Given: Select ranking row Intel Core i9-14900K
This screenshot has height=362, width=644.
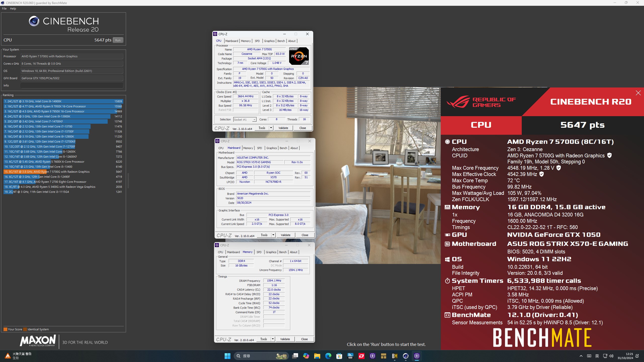Looking at the screenshot, I should pos(63,101).
